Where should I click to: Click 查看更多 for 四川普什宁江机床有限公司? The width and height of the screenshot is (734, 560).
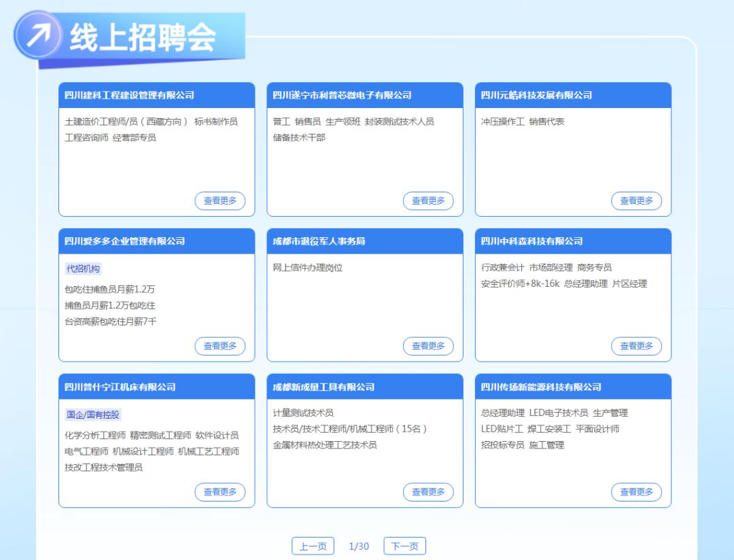click(x=220, y=492)
